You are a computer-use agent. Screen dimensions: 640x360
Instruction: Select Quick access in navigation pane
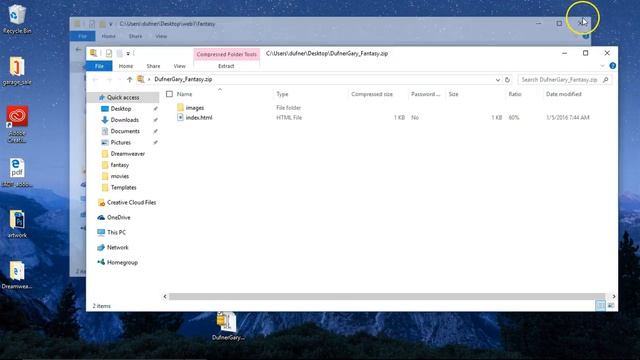(123, 98)
